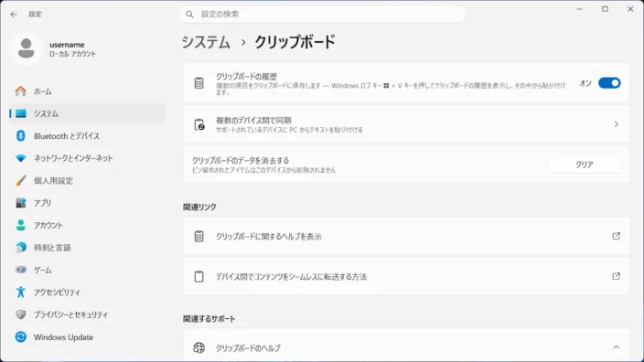
Task: Open アプリ settings page
Action: pos(87,203)
